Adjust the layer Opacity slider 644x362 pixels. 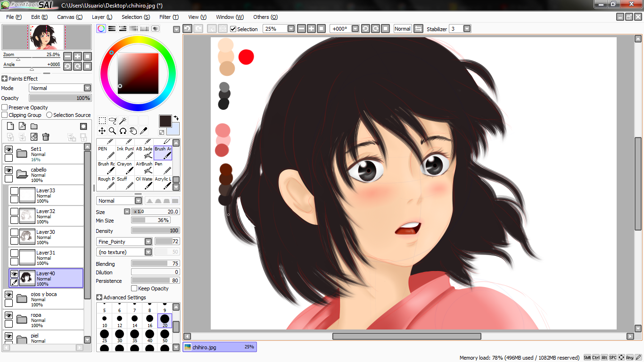(x=60, y=98)
